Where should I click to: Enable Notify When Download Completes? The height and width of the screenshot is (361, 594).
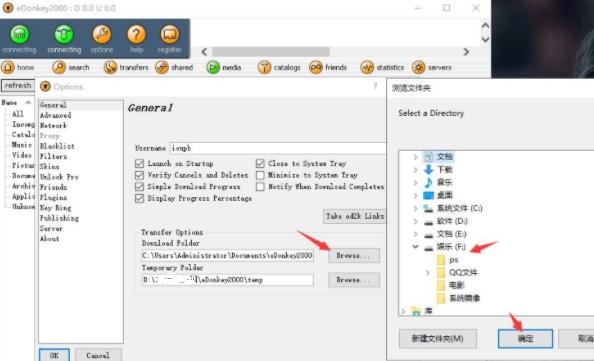260,187
